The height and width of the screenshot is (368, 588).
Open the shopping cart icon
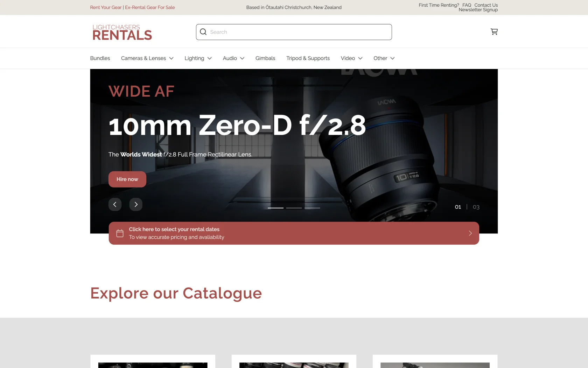pos(494,32)
